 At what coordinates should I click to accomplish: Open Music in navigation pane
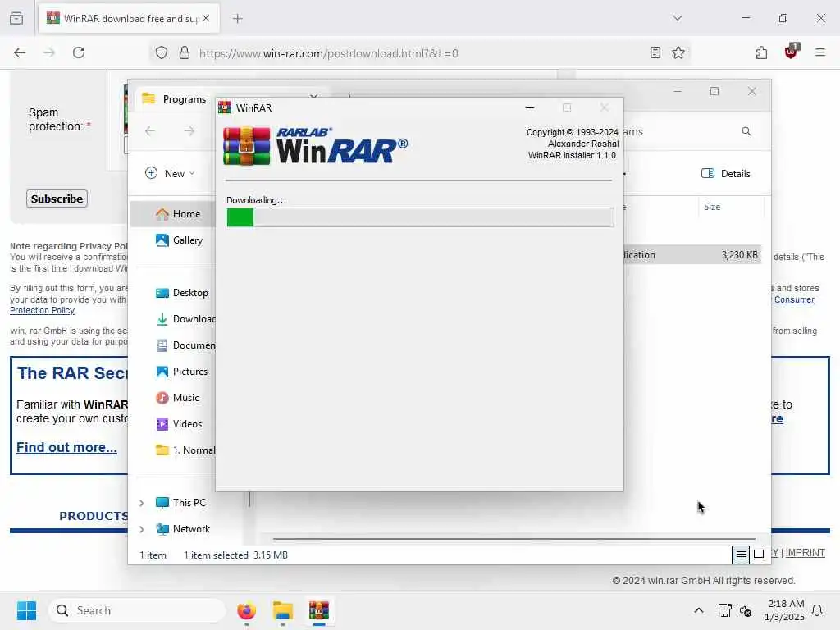pyautogui.click(x=177, y=398)
